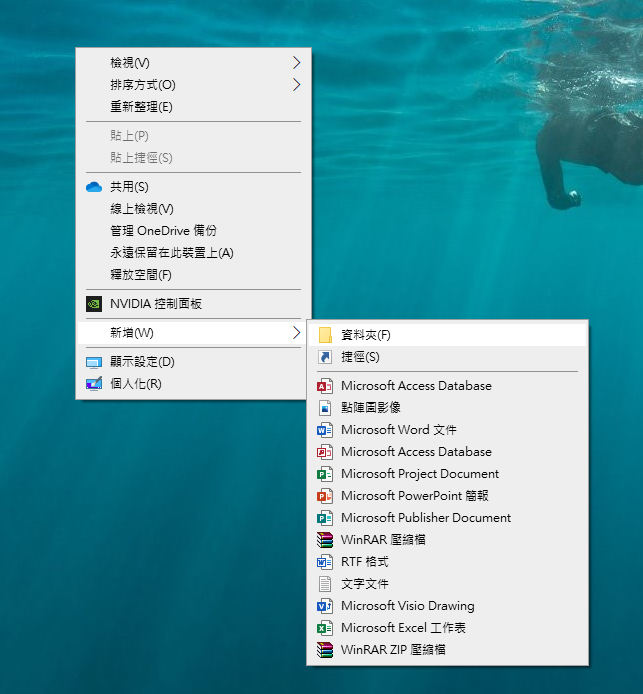
Task: Click the Visio icon for Microsoft Visio Drawing
Action: [x=325, y=606]
